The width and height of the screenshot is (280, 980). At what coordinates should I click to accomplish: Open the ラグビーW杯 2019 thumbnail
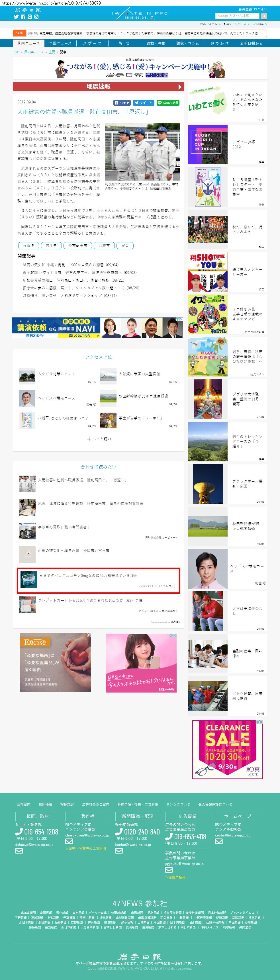[x=208, y=145]
